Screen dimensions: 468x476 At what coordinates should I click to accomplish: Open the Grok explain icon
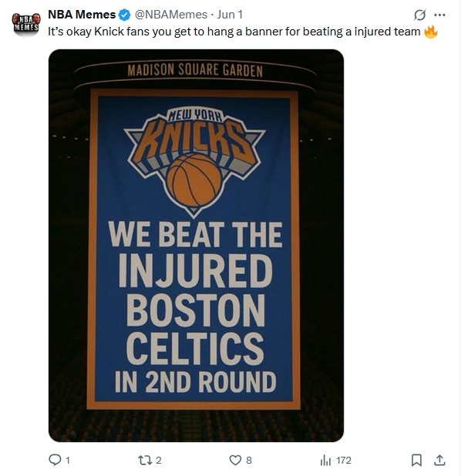point(420,15)
